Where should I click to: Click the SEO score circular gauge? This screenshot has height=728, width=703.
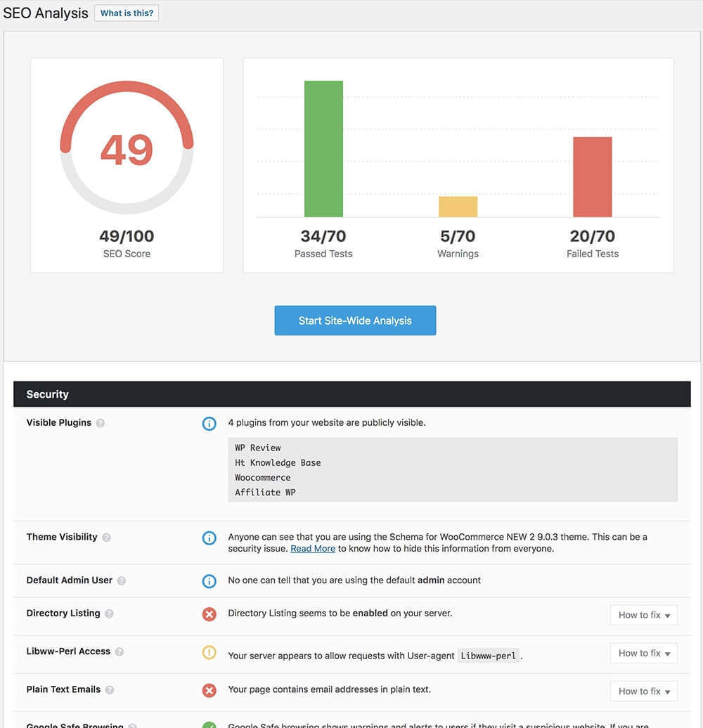tap(127, 148)
